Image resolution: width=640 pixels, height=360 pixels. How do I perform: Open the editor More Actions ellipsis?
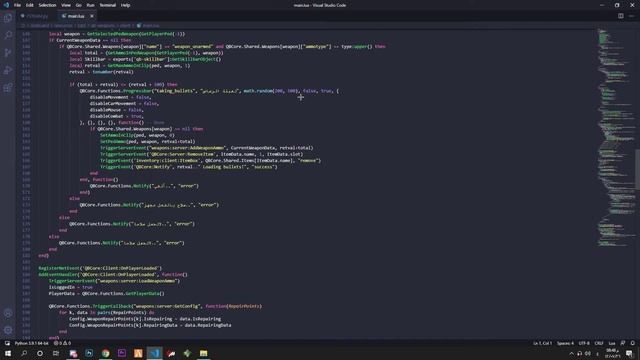(631, 16)
